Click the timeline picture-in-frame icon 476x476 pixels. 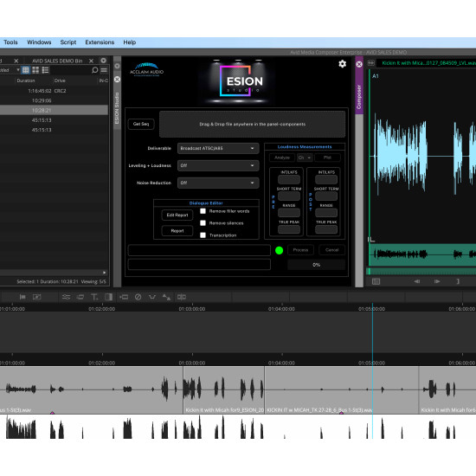pyautogui.click(x=36, y=297)
